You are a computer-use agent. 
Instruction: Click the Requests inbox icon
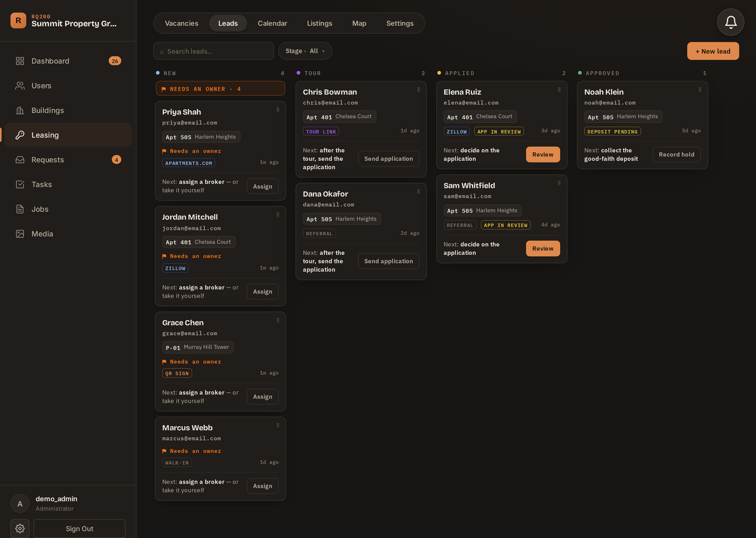pyautogui.click(x=20, y=160)
